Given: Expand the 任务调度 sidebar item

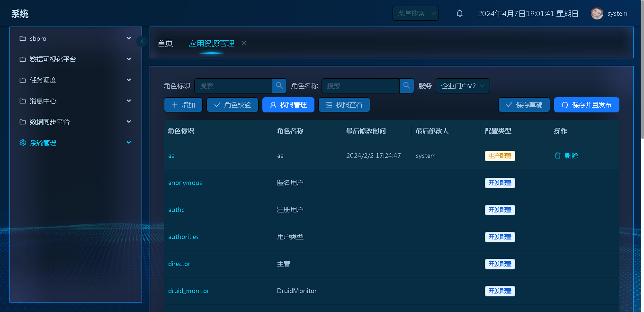Looking at the screenshot, I should (75, 80).
